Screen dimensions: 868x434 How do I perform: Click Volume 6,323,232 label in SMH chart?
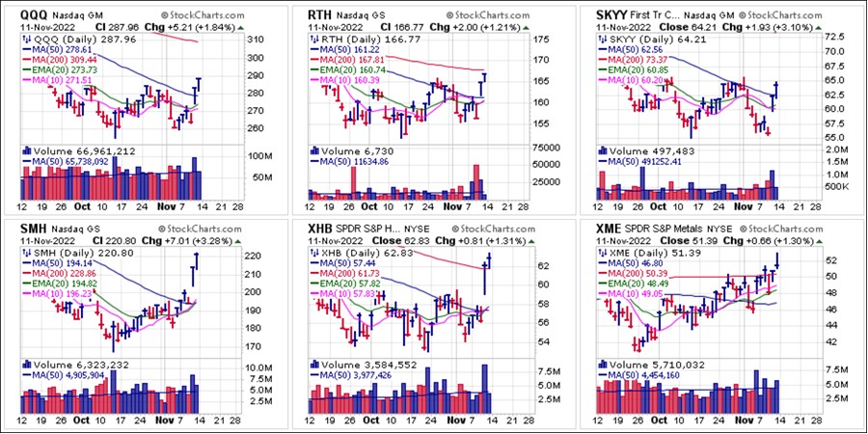pyautogui.click(x=82, y=365)
